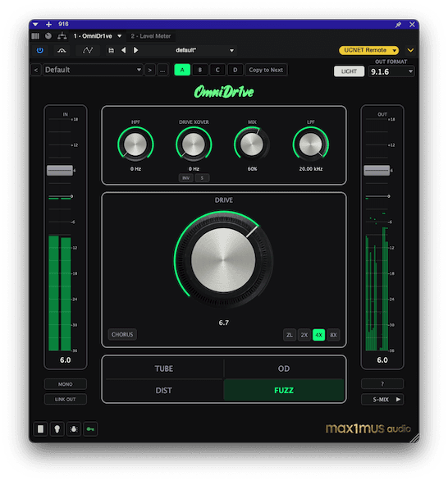Click the automation curve icon

[x=88, y=50]
